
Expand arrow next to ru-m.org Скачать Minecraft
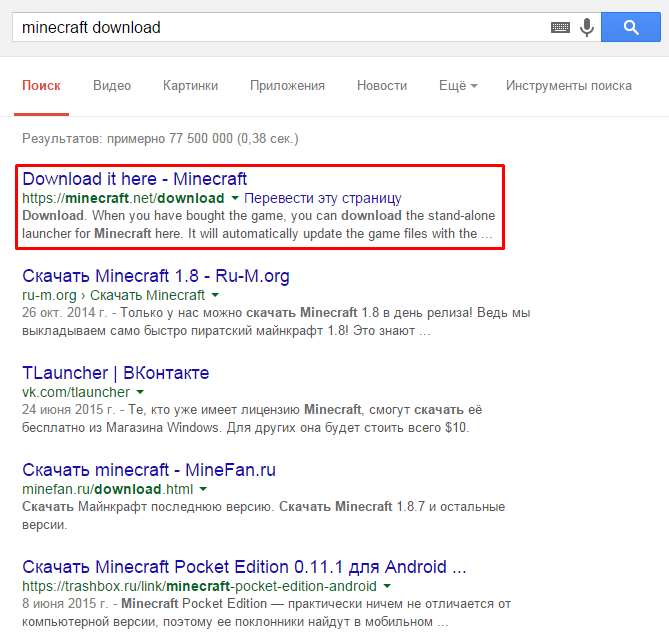(x=215, y=295)
